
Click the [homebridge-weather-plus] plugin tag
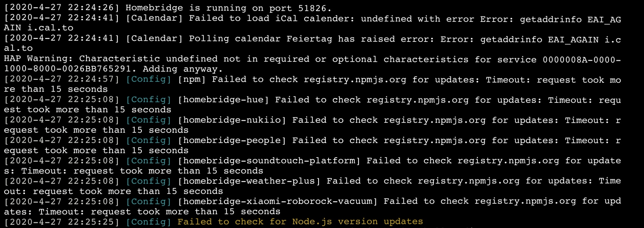[249, 181]
